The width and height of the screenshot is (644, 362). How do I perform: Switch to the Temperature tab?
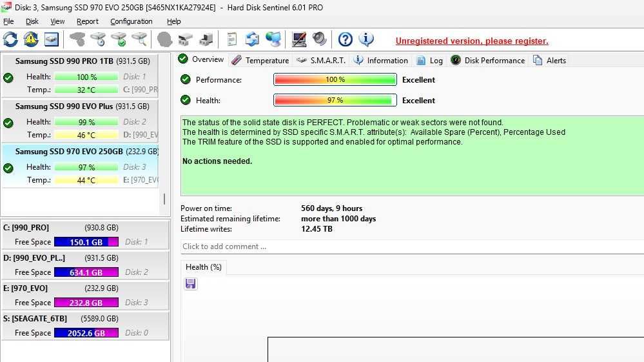(x=260, y=61)
